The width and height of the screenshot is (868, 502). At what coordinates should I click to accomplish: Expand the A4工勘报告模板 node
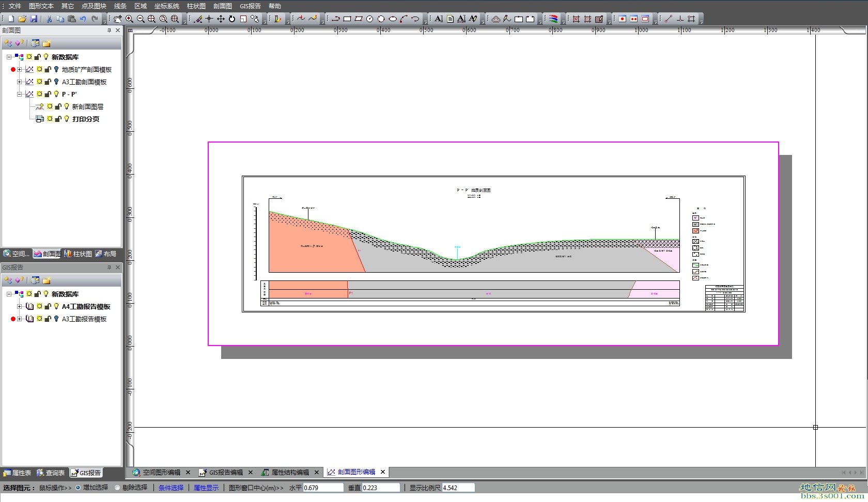(x=19, y=306)
